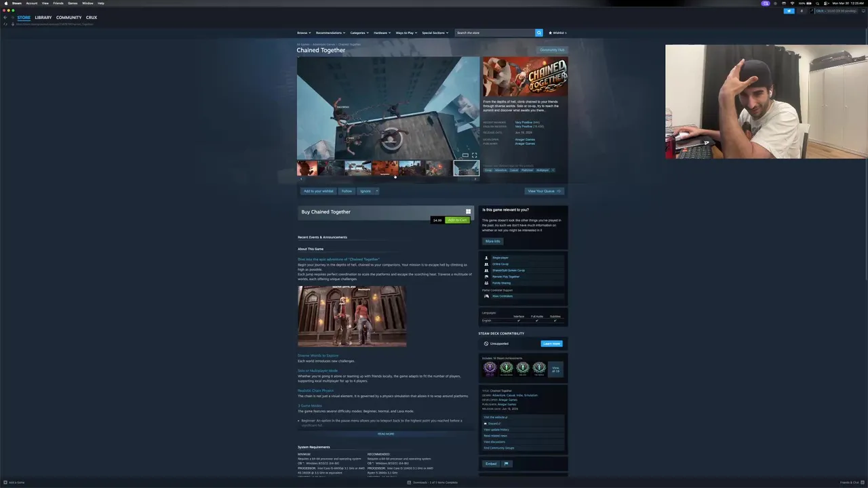Switch to the COMMUNITY tab
868x488 pixels.
coord(68,18)
